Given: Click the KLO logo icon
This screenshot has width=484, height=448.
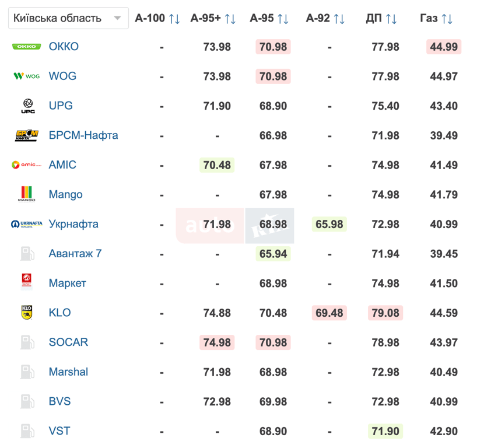Looking at the screenshot, I should pyautogui.click(x=27, y=313).
